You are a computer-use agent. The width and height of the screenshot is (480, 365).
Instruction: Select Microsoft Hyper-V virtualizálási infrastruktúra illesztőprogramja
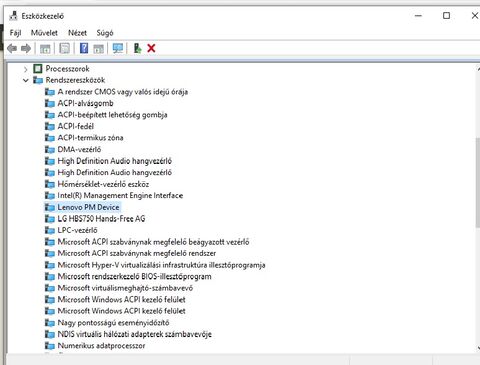[161, 265]
